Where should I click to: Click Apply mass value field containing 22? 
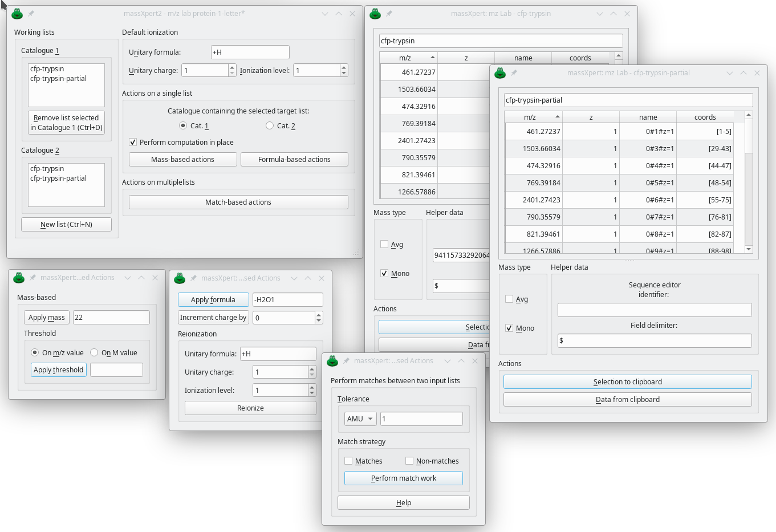pos(111,317)
